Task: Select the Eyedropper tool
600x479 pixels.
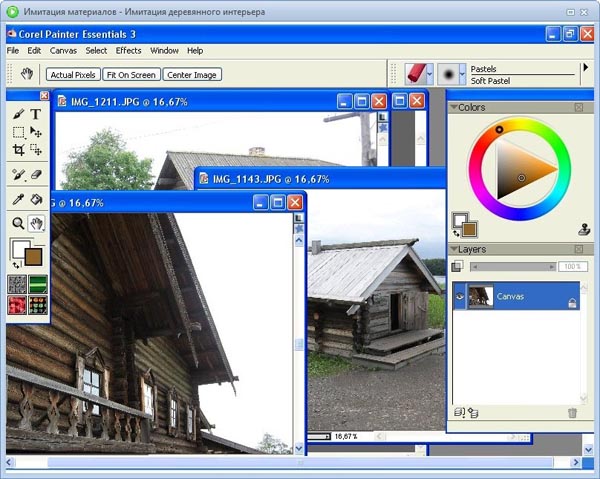Action: (19, 199)
